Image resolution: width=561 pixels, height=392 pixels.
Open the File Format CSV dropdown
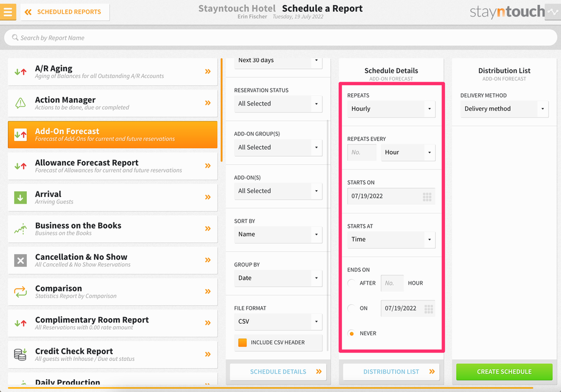(x=278, y=321)
